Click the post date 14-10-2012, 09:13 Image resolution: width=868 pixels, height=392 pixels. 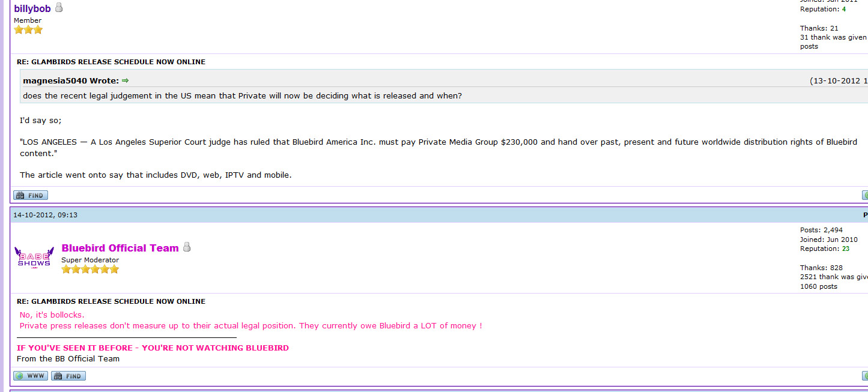click(45, 215)
